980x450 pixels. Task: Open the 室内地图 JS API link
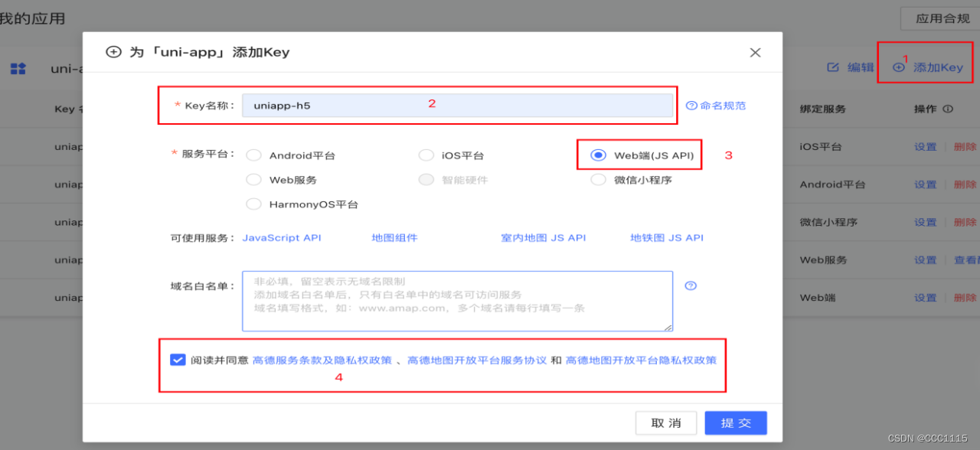[x=544, y=238]
